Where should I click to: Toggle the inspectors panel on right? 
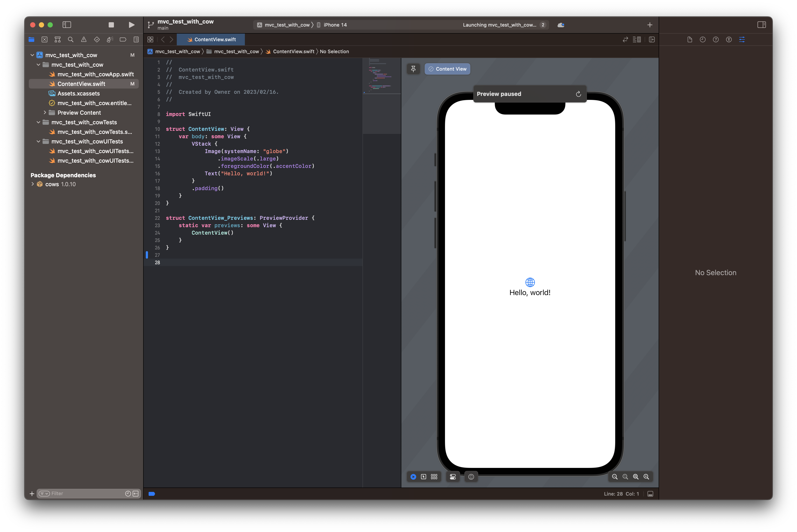pyautogui.click(x=761, y=25)
